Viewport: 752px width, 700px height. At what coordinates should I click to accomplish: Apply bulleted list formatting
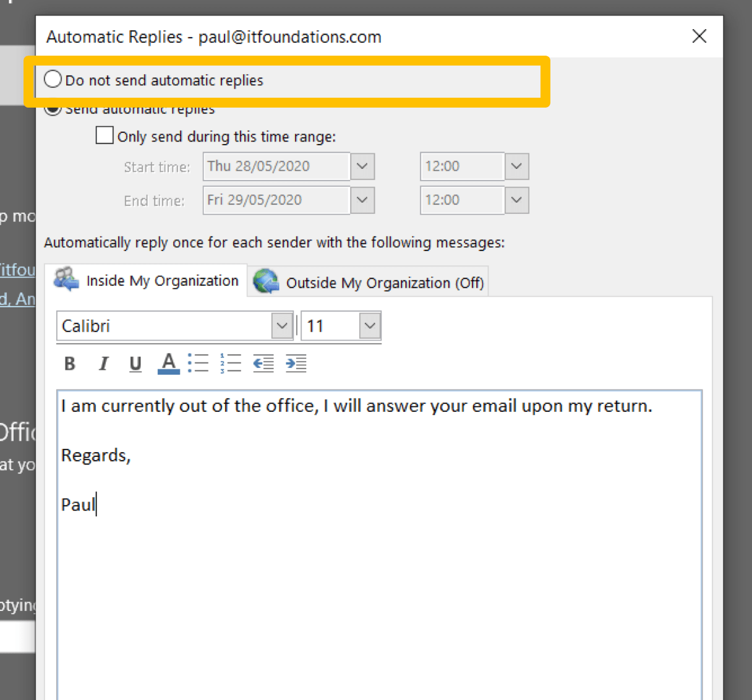198,364
